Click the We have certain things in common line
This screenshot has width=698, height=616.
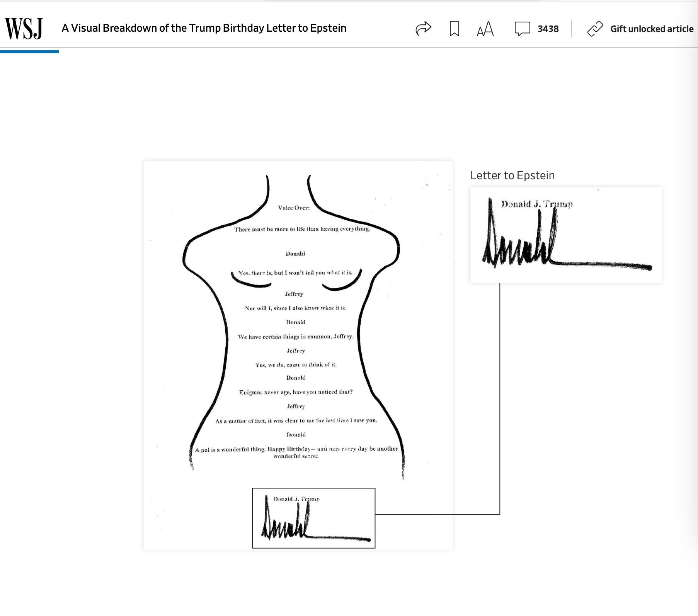[x=296, y=337]
